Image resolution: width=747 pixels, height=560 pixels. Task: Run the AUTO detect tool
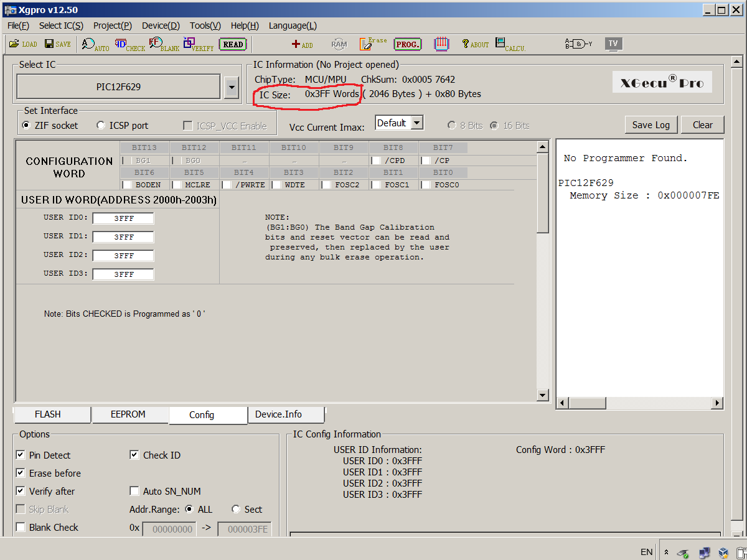click(95, 44)
